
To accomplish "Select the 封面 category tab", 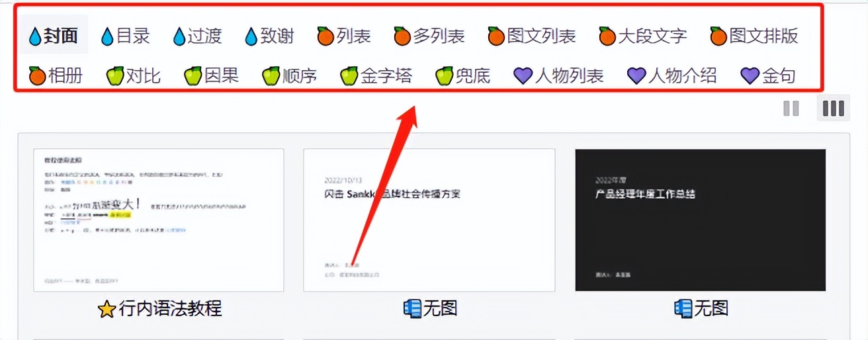I will point(53,36).
